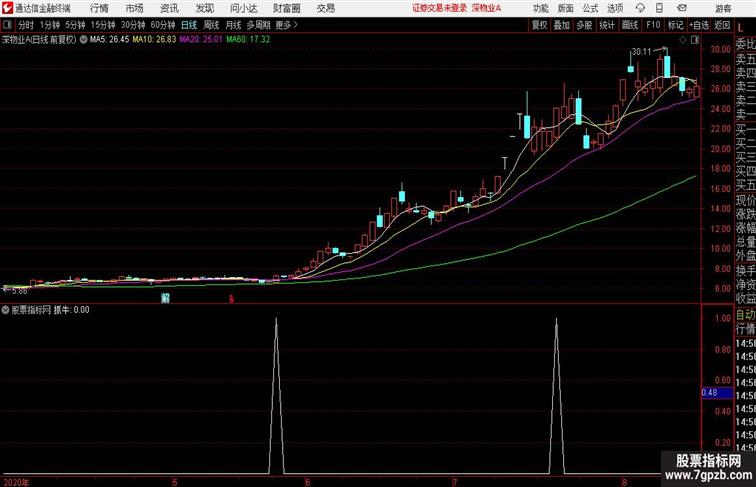Click the 统计 statistics button

pyautogui.click(x=607, y=25)
